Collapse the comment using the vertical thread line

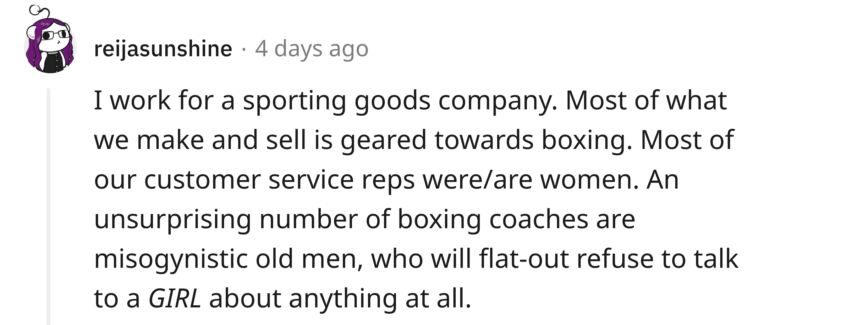tap(48, 206)
